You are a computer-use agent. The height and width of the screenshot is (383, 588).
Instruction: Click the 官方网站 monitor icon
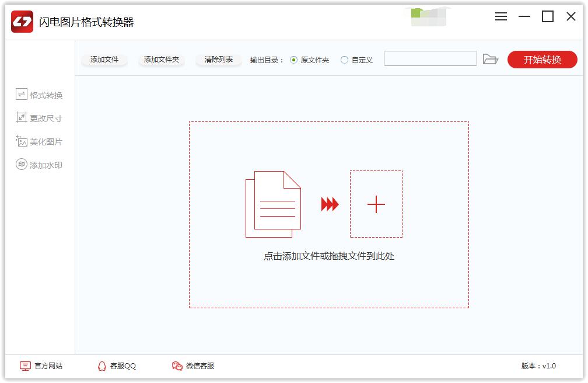pos(24,365)
